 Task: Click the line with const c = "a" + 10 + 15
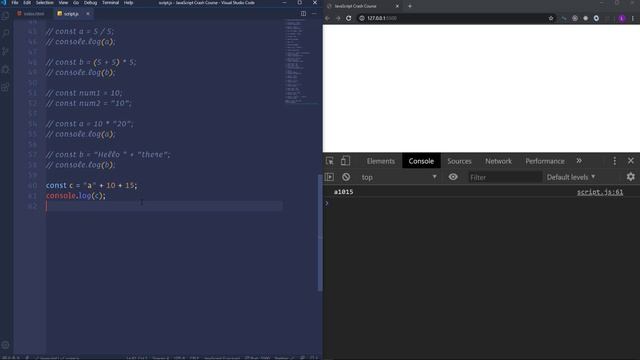coord(92,185)
